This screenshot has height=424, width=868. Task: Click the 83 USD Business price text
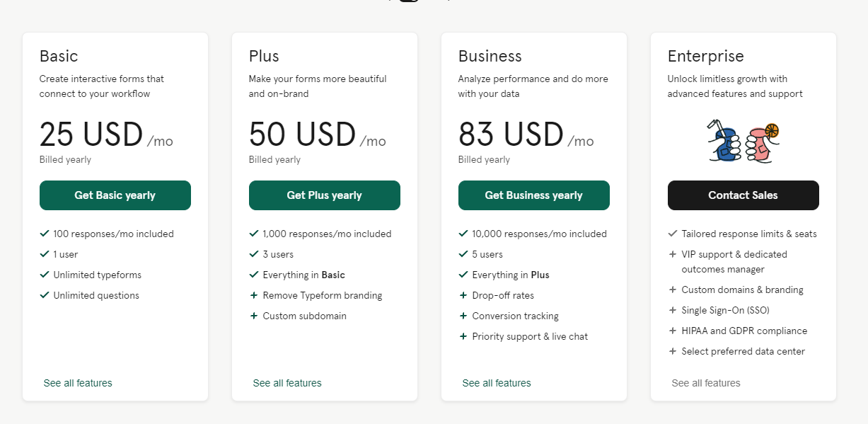tap(511, 134)
